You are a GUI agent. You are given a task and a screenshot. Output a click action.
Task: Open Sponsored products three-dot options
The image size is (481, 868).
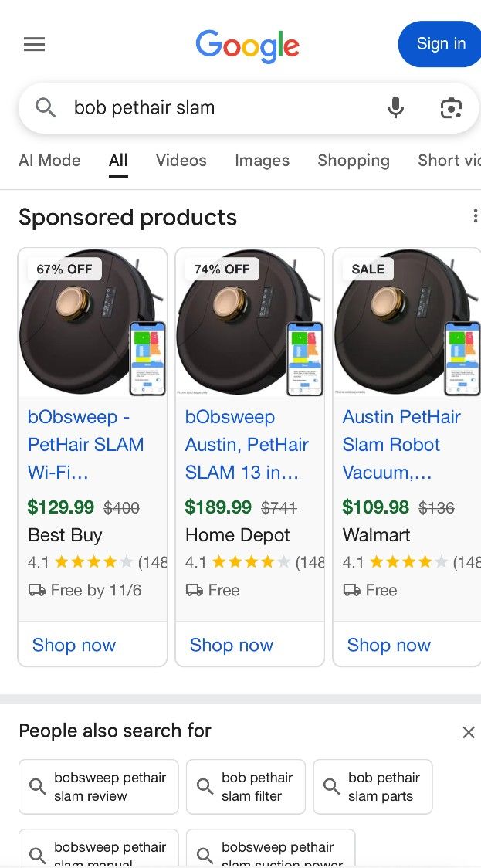coord(474,217)
